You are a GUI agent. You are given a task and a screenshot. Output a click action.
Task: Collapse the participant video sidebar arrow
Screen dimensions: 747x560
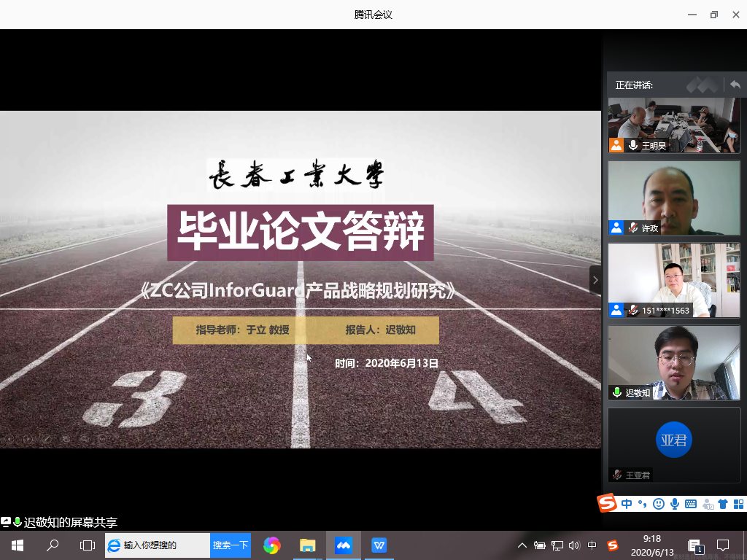[x=595, y=280]
